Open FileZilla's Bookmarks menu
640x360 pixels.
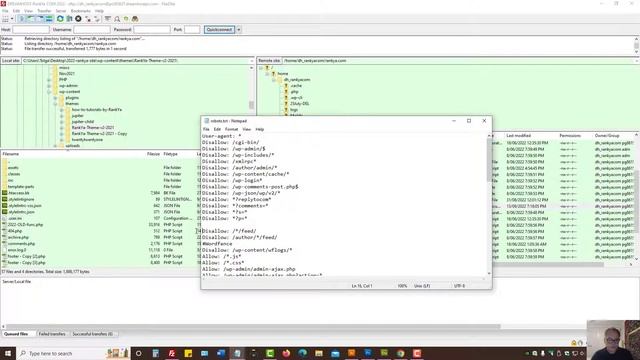(80, 11)
